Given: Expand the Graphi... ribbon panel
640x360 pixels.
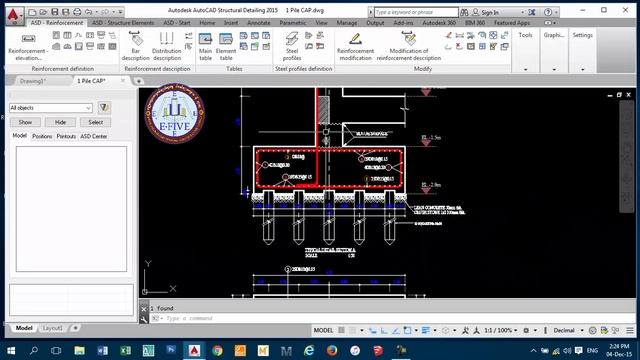Looking at the screenshot, I should [554, 69].
